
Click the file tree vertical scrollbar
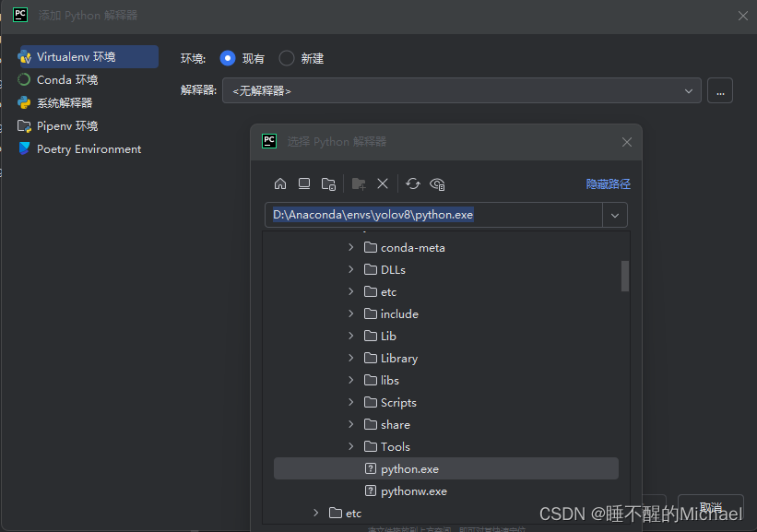point(625,276)
